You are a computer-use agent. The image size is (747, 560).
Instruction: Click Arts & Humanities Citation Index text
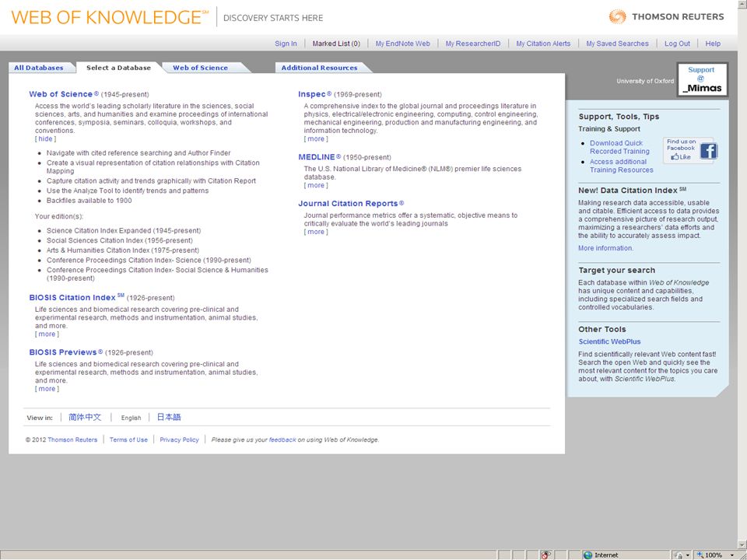[x=123, y=250]
